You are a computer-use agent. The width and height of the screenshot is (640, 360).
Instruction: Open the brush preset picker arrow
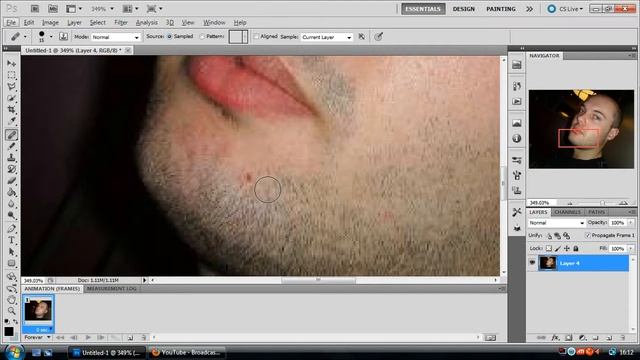tap(51, 37)
